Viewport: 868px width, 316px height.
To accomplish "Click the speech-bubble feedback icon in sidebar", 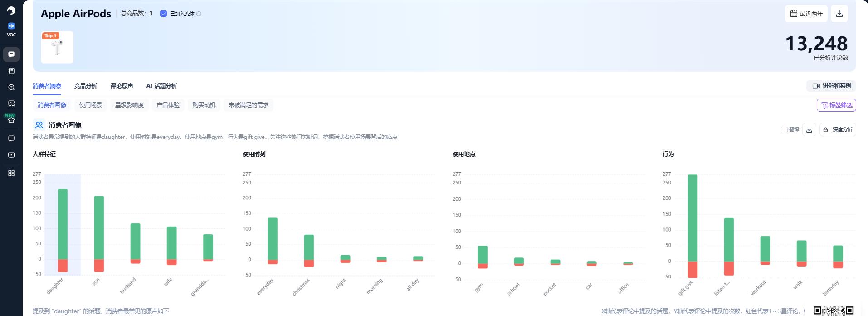I will pyautogui.click(x=11, y=138).
